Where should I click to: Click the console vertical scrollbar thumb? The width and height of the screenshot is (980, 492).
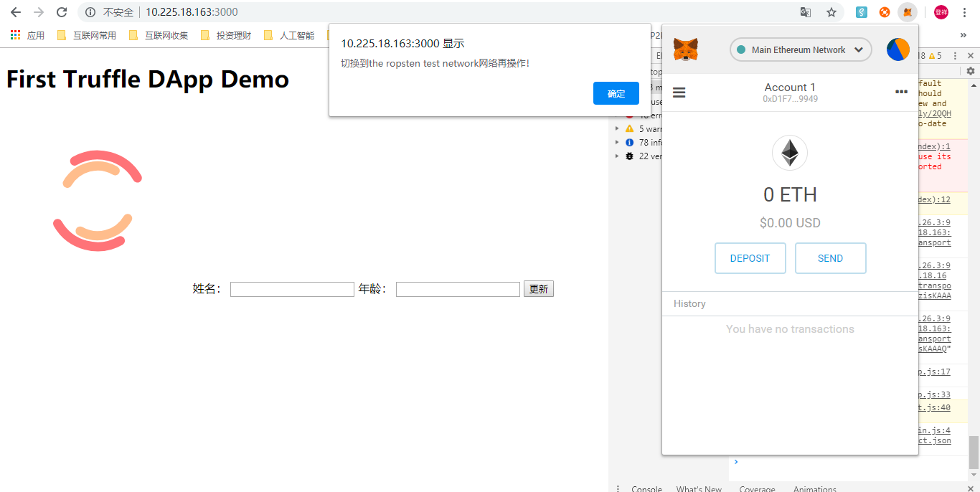pyautogui.click(x=974, y=452)
